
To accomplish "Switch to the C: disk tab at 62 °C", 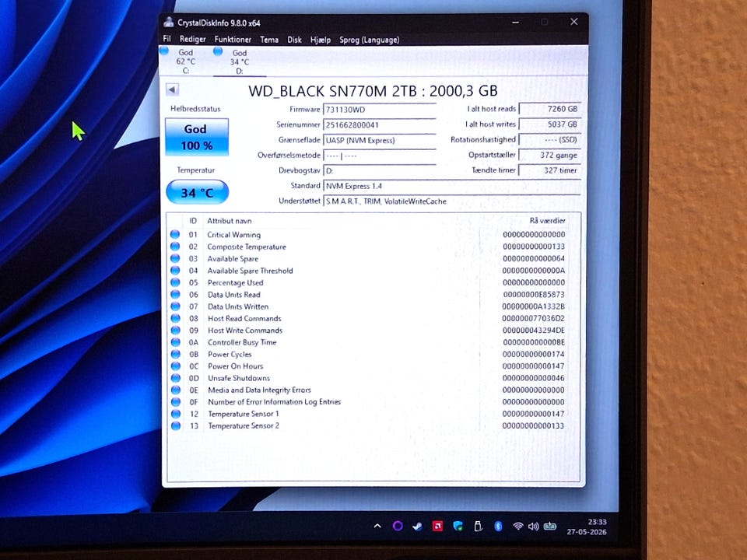I will tap(185, 61).
